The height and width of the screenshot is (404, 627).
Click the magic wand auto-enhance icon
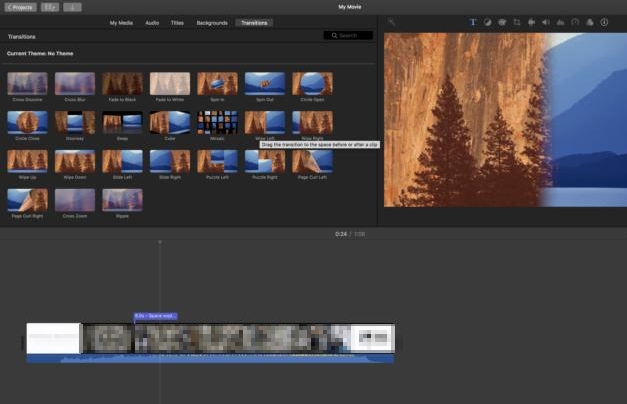pos(391,22)
